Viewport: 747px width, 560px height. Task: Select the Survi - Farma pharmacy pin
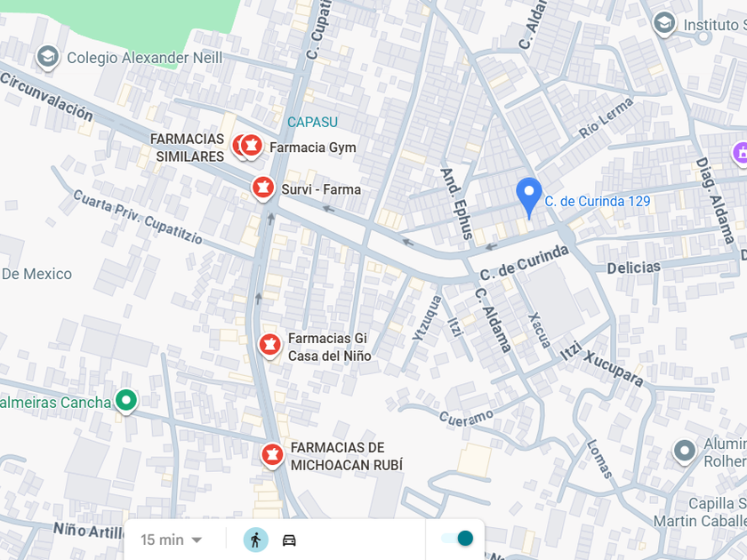[x=263, y=188]
